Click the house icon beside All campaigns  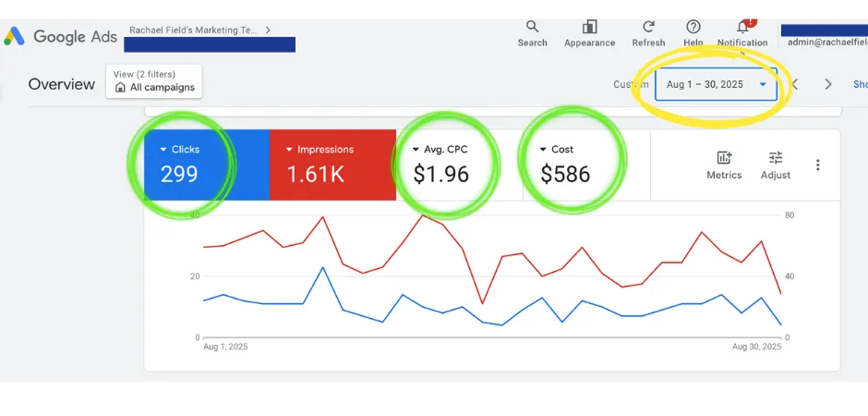tap(120, 88)
